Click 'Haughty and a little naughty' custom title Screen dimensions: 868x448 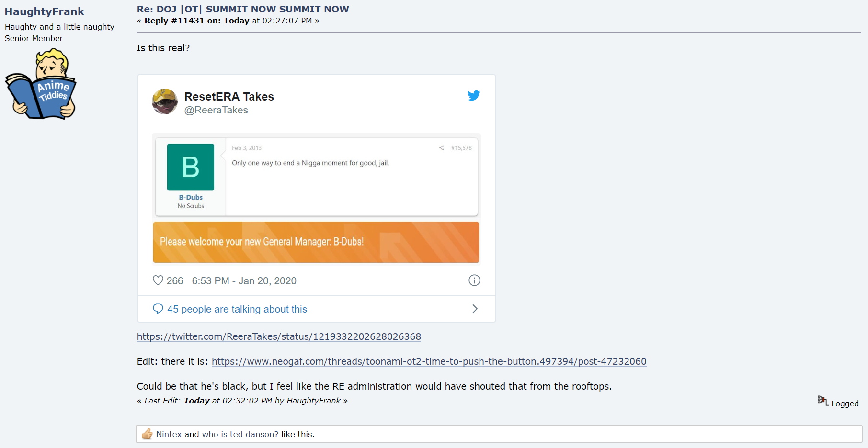[x=59, y=27]
